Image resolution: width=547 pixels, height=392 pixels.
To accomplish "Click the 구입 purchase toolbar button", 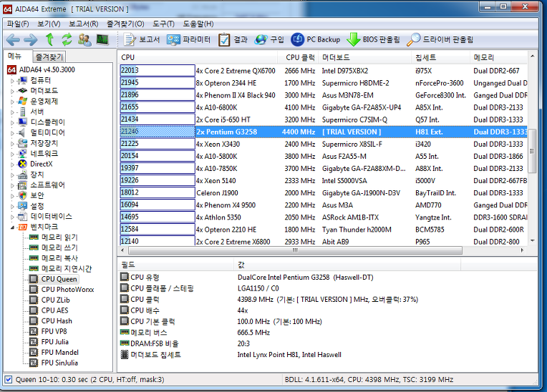I will [269, 40].
